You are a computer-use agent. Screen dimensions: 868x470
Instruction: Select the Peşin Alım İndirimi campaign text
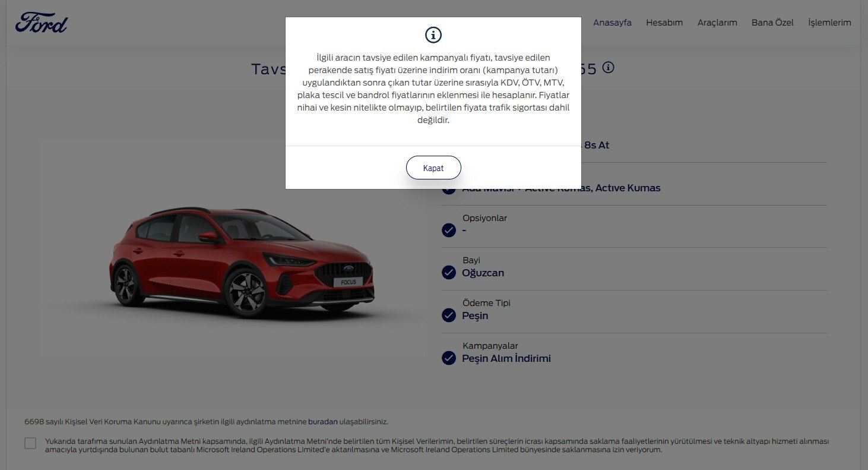click(x=506, y=358)
